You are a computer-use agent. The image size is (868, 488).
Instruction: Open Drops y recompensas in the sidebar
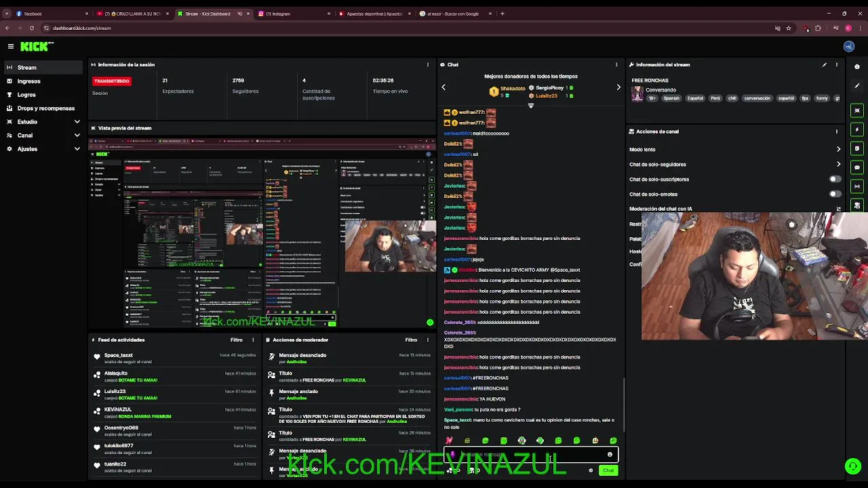[43, 108]
